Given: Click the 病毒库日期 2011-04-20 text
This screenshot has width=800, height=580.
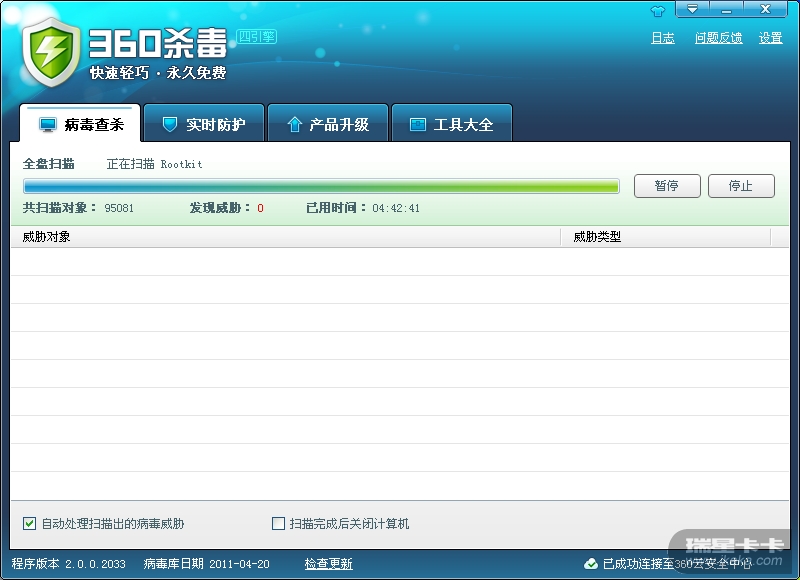Looking at the screenshot, I should [x=207, y=564].
